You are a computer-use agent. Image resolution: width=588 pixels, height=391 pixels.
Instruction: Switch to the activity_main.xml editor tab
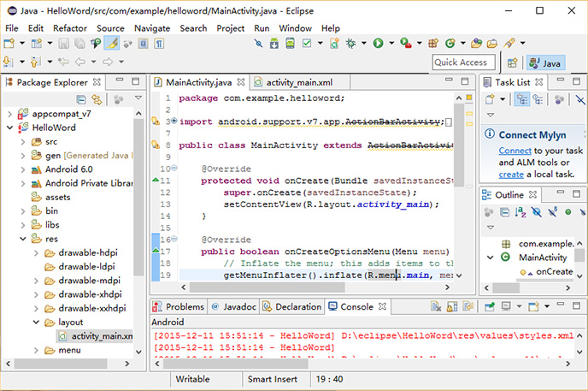[x=298, y=82]
